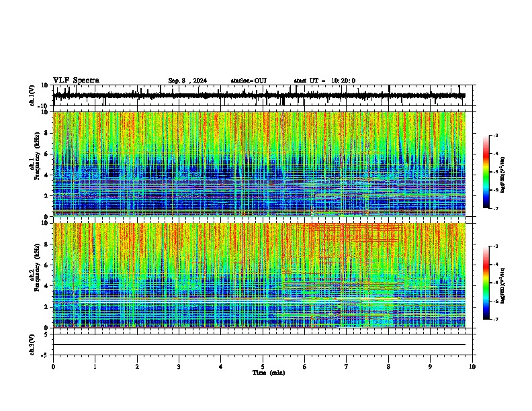Click the ch.1(V) waveform axis label
532x411 pixels.
32,95
